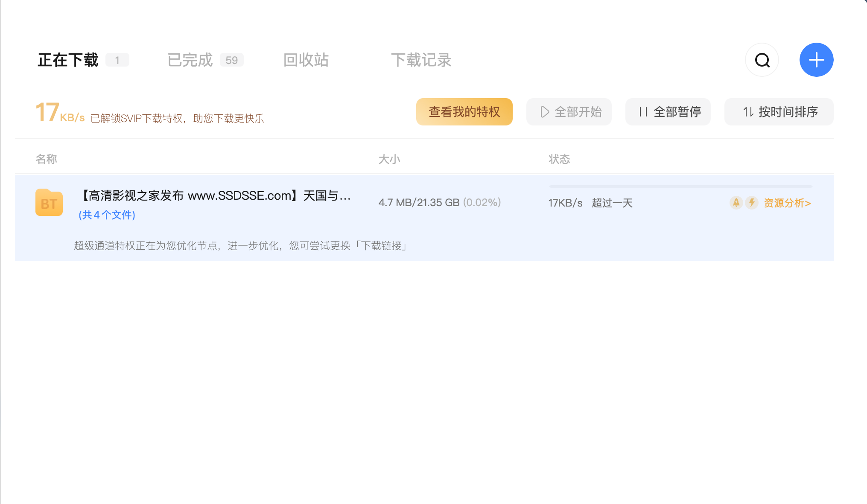This screenshot has width=867, height=504.
Task: Expand the 共4个文件 file list
Action: [x=107, y=215]
